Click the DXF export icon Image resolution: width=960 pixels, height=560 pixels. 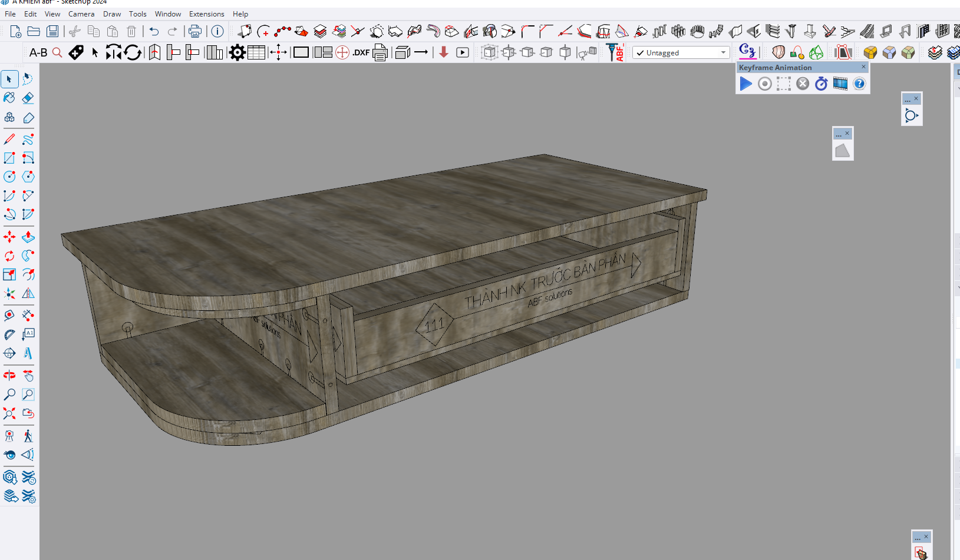(361, 52)
